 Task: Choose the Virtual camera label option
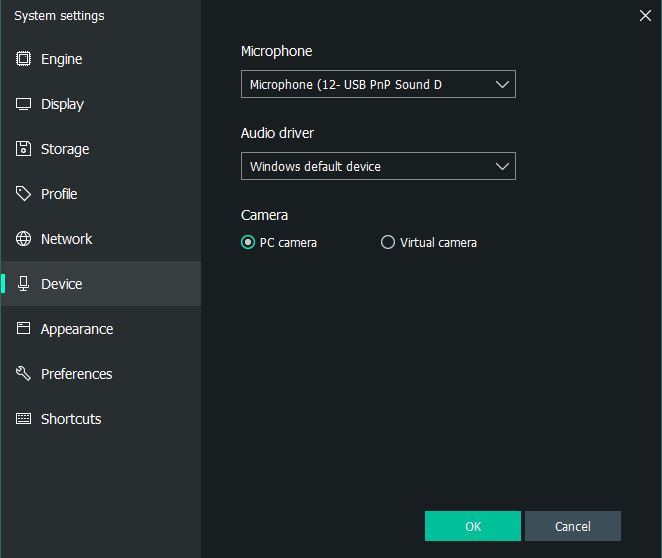(x=438, y=243)
